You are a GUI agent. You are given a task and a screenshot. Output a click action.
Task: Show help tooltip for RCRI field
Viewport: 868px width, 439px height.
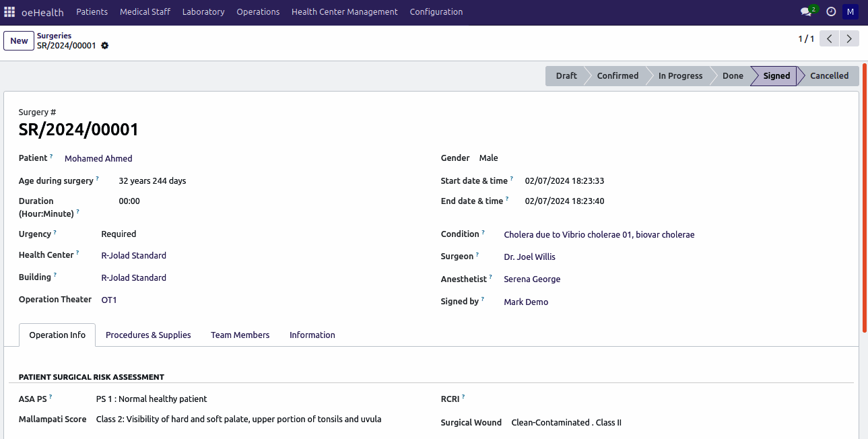coord(463,397)
